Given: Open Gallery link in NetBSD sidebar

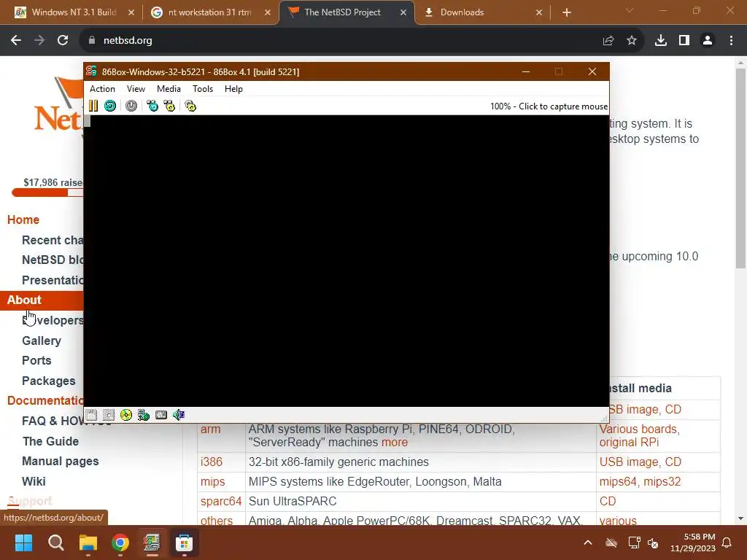Looking at the screenshot, I should coord(42,341).
